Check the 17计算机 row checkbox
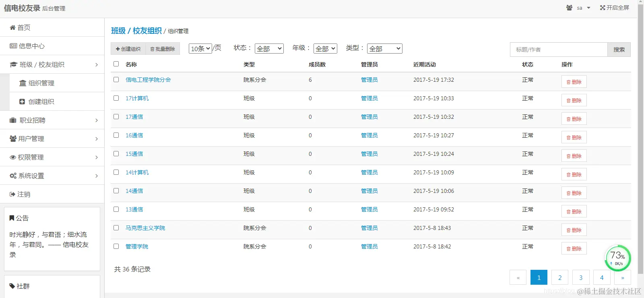This screenshot has width=644, height=298. [x=116, y=98]
